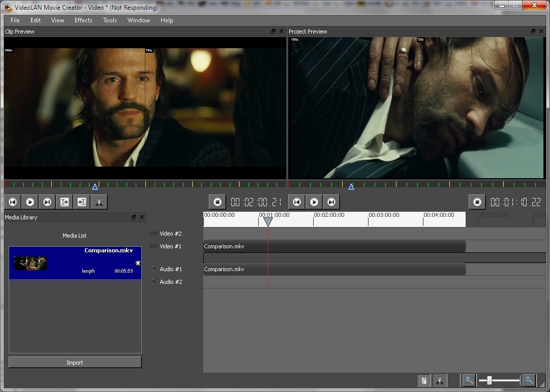Click the Import button in Media Library
Viewport: 550px width, 392px height.
point(75,363)
